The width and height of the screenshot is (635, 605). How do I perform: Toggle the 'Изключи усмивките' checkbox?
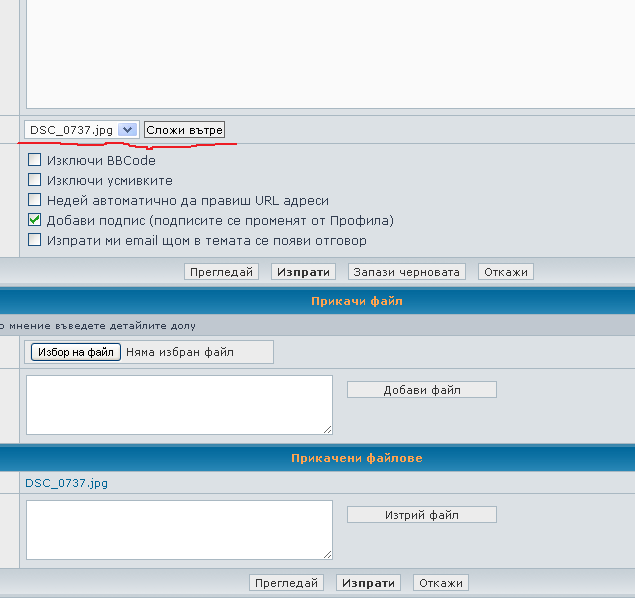pos(35,180)
